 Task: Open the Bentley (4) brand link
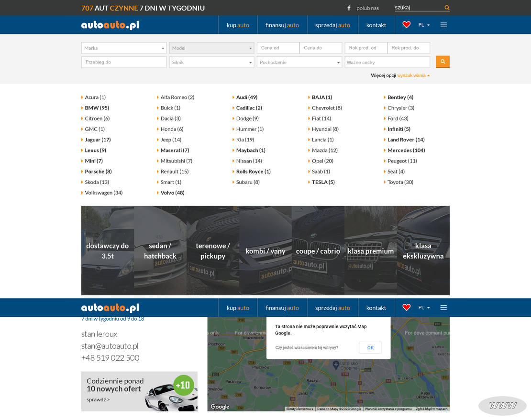(400, 97)
